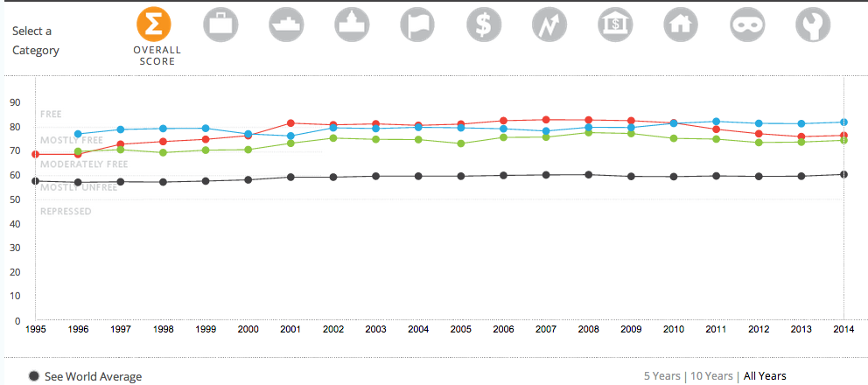This screenshot has width=868, height=385.
Task: Click the blue data point at 2007
Action: click(546, 131)
